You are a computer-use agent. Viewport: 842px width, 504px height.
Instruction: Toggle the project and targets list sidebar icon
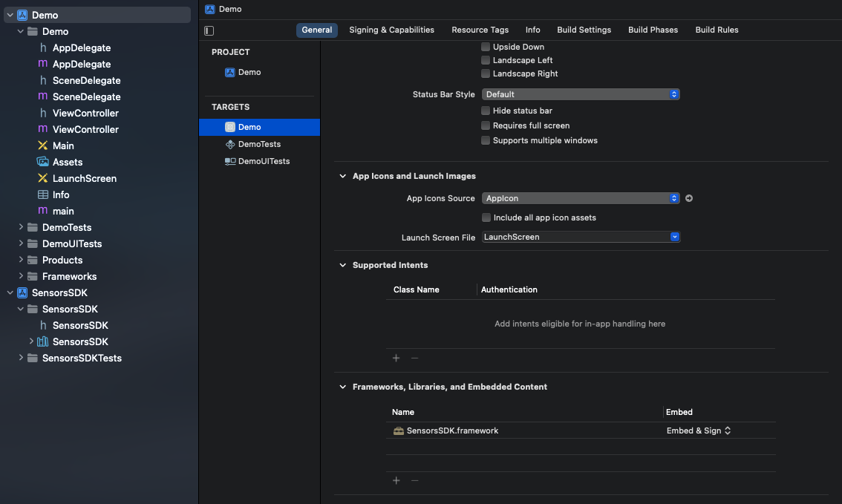209,30
